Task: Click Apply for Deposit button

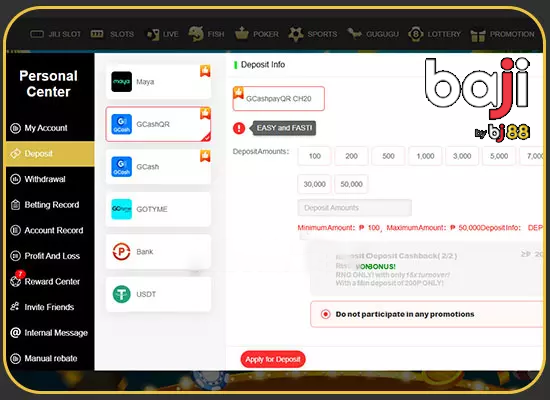Action: pos(273,359)
